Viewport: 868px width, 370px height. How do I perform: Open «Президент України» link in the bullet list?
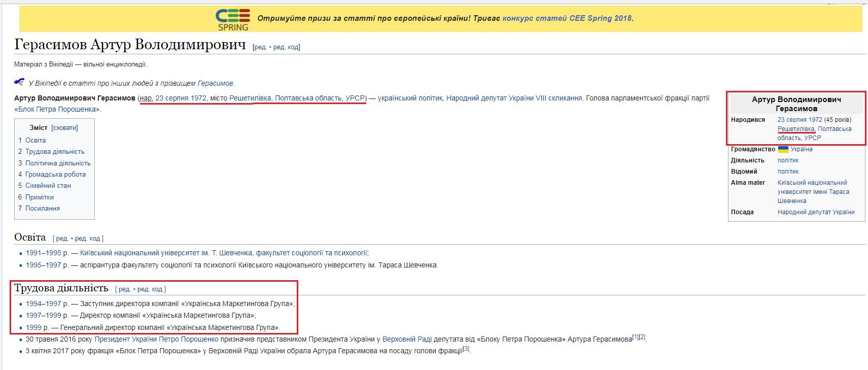(126, 339)
